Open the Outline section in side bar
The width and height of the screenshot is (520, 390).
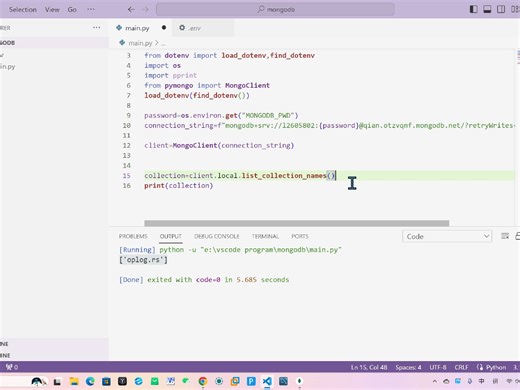click(x=53, y=344)
